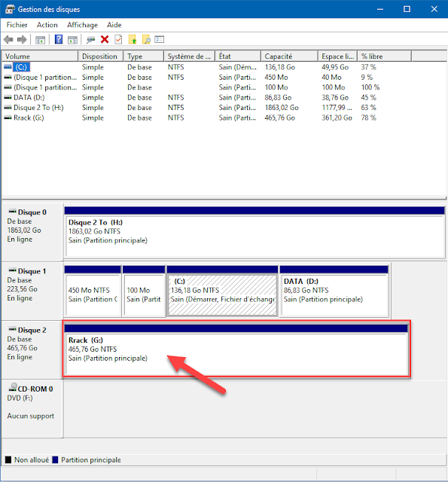Open the Affichage menu
The image size is (448, 482).
point(82,25)
